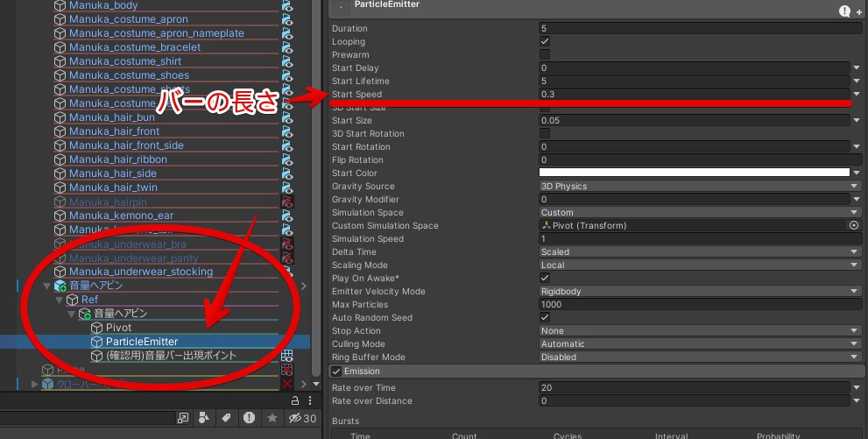Collapse the Ref tree arrow
868x439 pixels.
click(x=59, y=300)
